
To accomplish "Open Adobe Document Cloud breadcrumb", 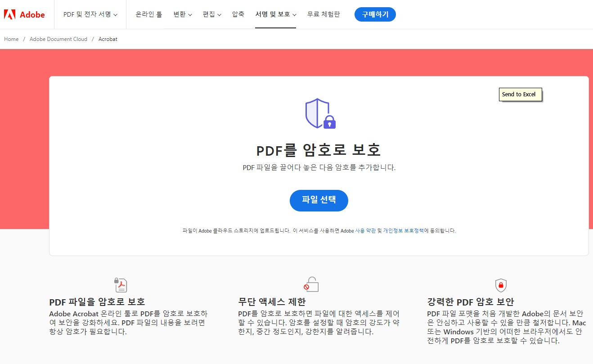I will (x=58, y=39).
